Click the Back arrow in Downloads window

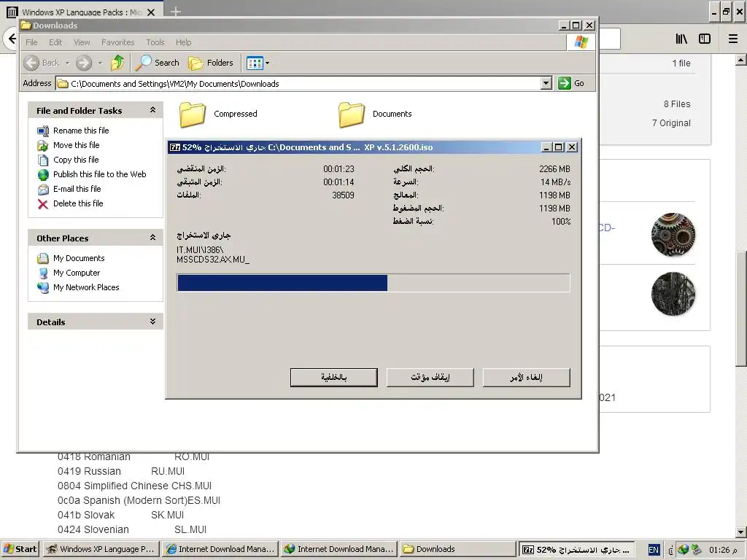click(31, 63)
